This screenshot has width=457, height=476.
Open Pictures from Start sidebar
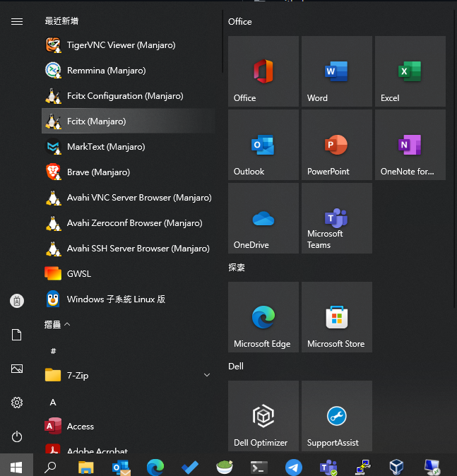click(x=17, y=369)
